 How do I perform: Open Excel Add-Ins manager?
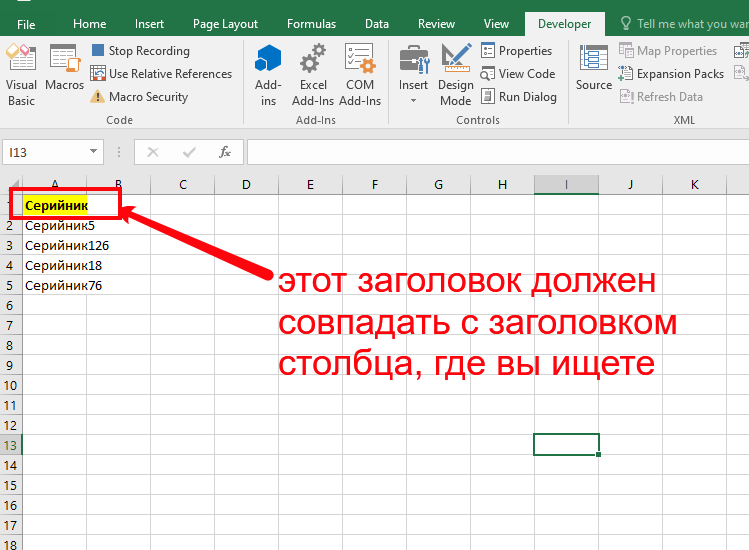pos(313,74)
